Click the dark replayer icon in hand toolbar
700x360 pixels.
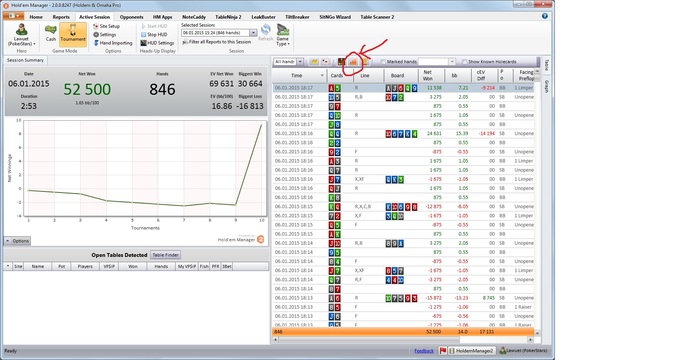tap(342, 62)
